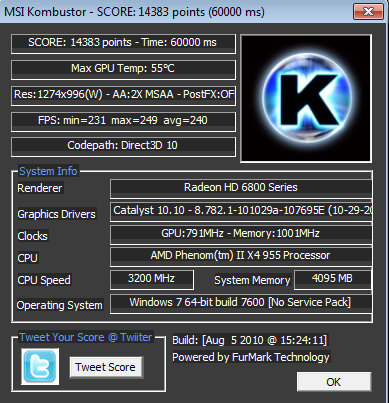
Task: Select the FPS min max avg field
Action: coord(123,122)
